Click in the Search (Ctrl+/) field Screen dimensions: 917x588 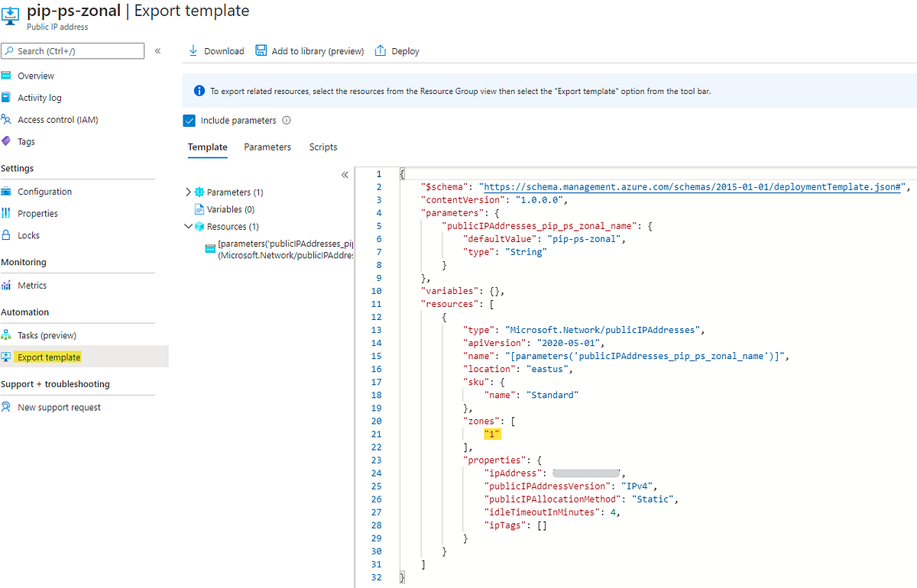click(73, 51)
